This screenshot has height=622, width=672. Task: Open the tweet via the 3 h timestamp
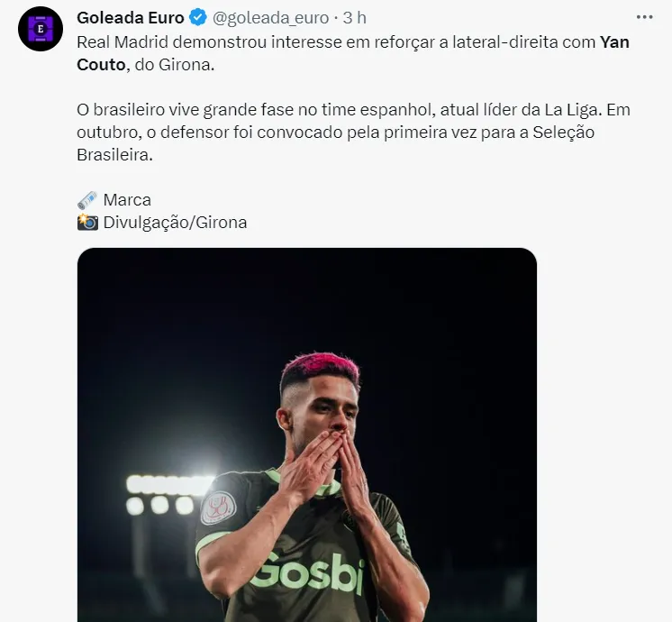tap(355, 18)
